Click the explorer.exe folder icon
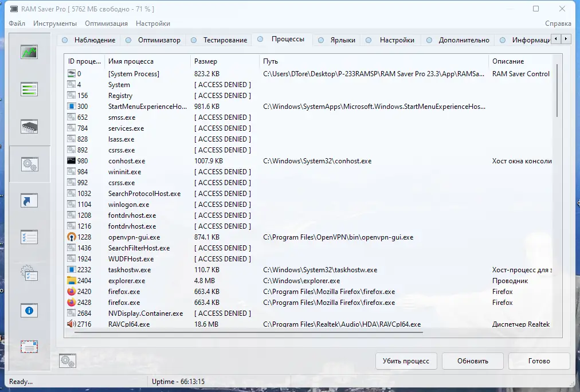The image size is (580, 392). click(x=72, y=281)
